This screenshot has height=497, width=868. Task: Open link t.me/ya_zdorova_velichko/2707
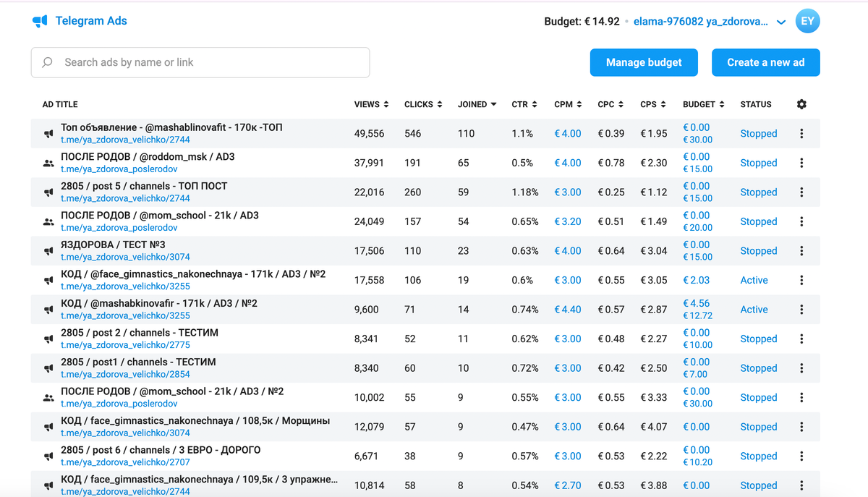pos(125,462)
